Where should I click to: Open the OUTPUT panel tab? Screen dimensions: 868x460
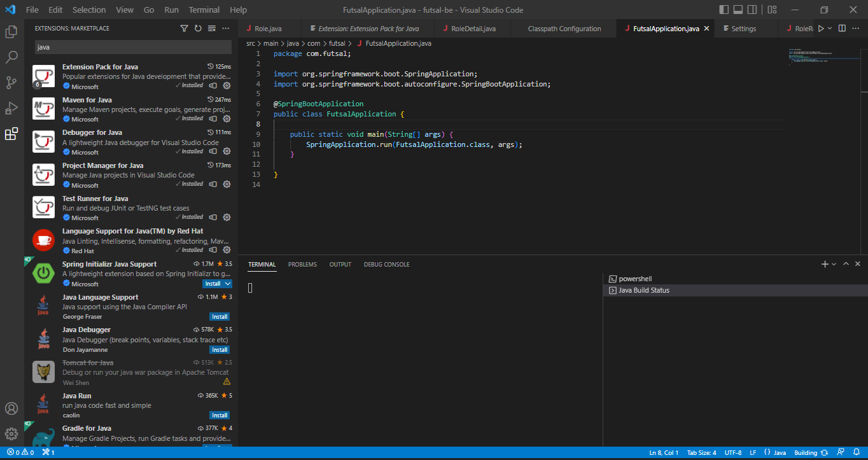[x=340, y=264]
